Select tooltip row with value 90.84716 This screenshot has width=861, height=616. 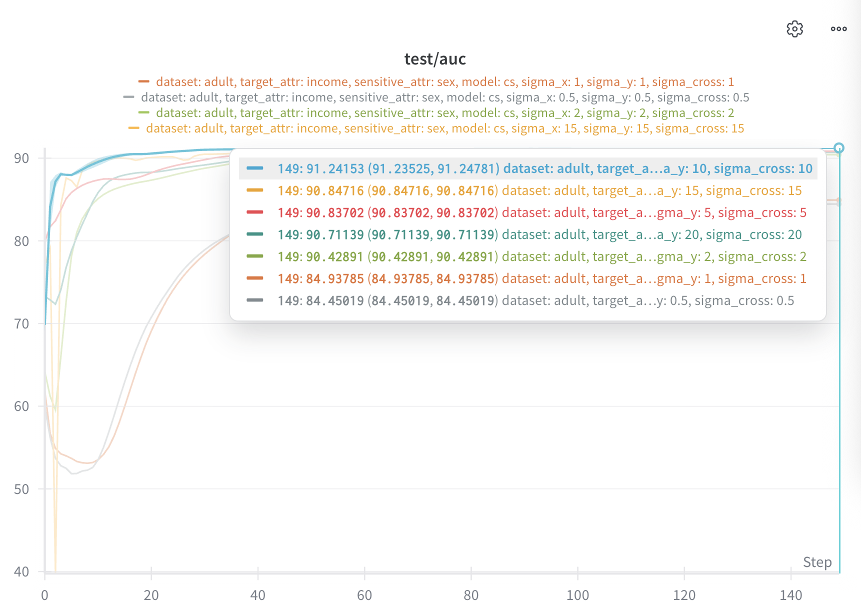[x=527, y=190]
